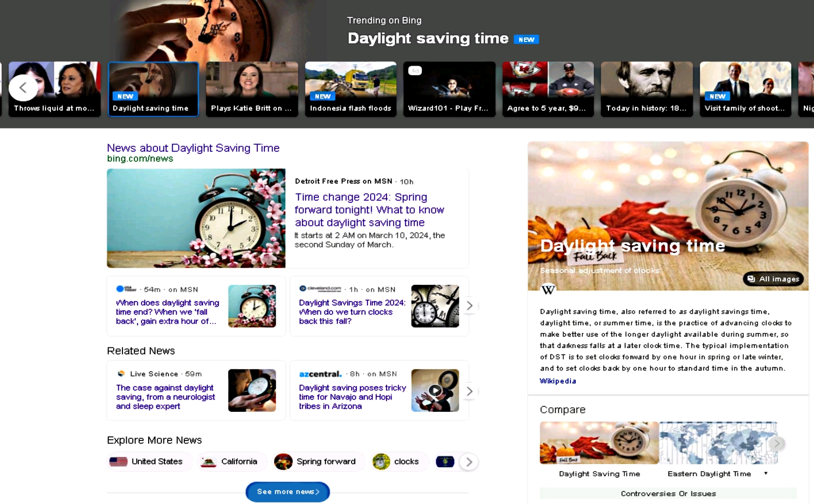Open 'All images' for Daylight saving time
Viewport: 814px width, 504px height.
click(773, 279)
